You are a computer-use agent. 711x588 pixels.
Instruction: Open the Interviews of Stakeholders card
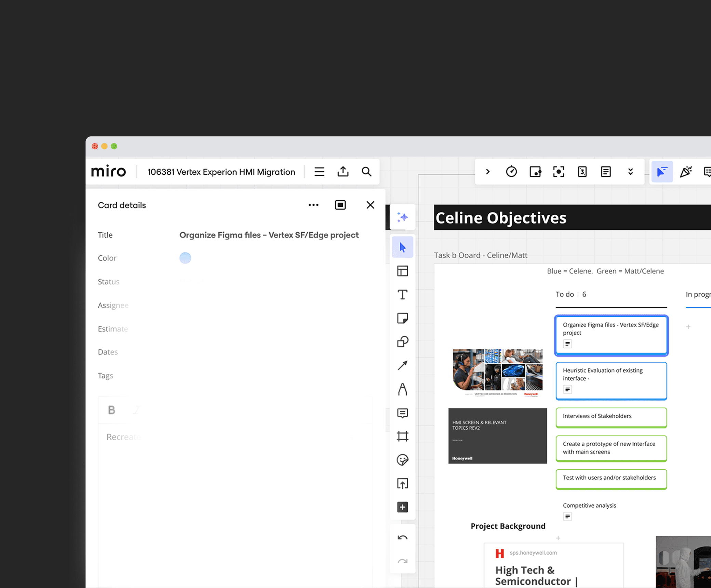point(611,417)
